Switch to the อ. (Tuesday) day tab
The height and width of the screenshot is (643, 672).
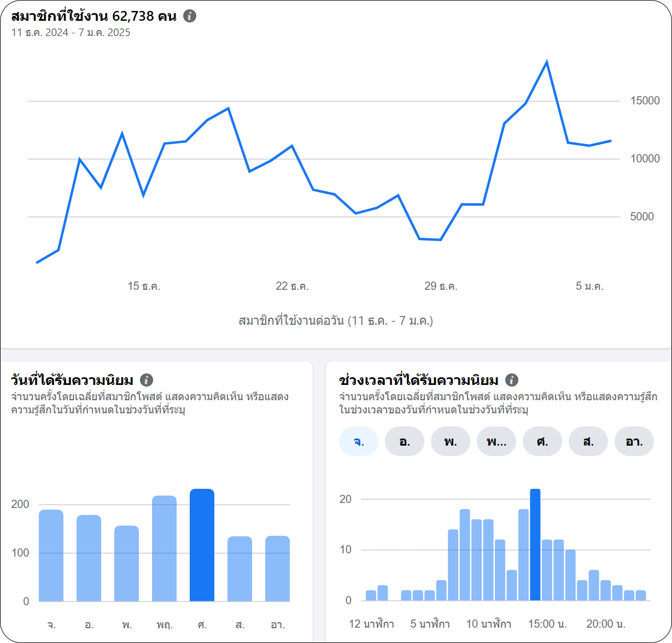[405, 442]
